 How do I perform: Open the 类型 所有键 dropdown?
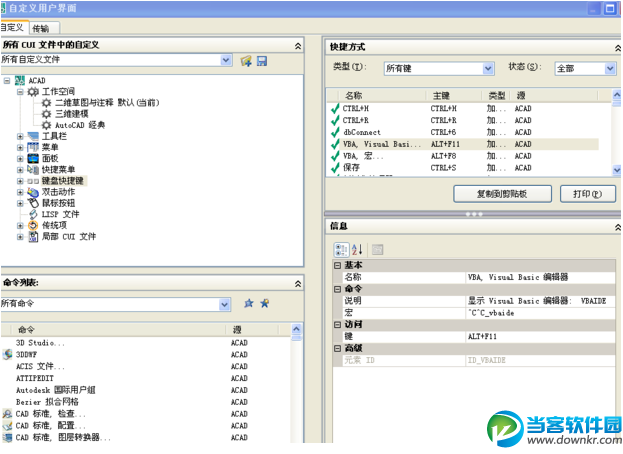pos(488,69)
